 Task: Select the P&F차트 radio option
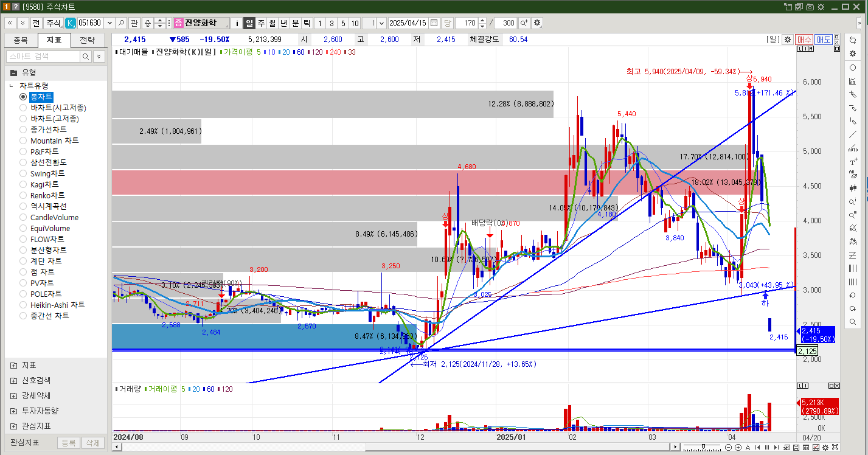click(23, 151)
